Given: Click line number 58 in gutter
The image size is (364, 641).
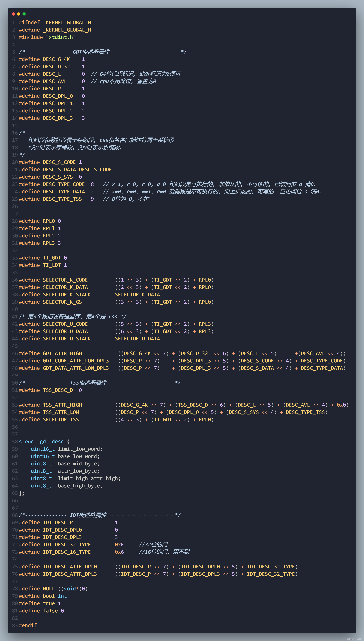Looking at the screenshot, I should [x=15, y=442].
